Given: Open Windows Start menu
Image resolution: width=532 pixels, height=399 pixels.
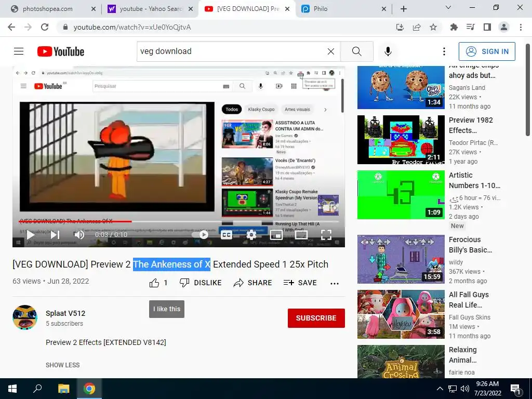Looking at the screenshot, I should click(x=12, y=389).
